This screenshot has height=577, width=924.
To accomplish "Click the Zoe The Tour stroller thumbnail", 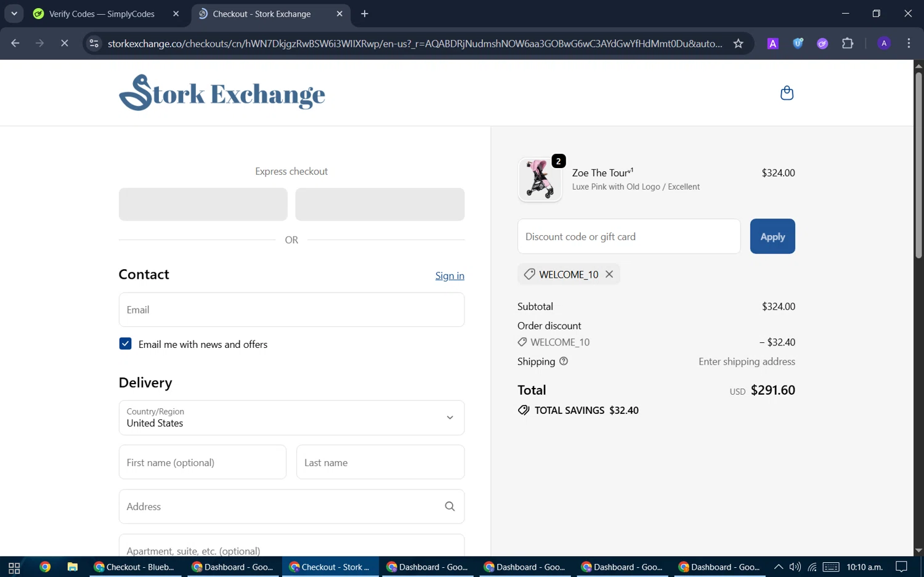I will point(540,179).
